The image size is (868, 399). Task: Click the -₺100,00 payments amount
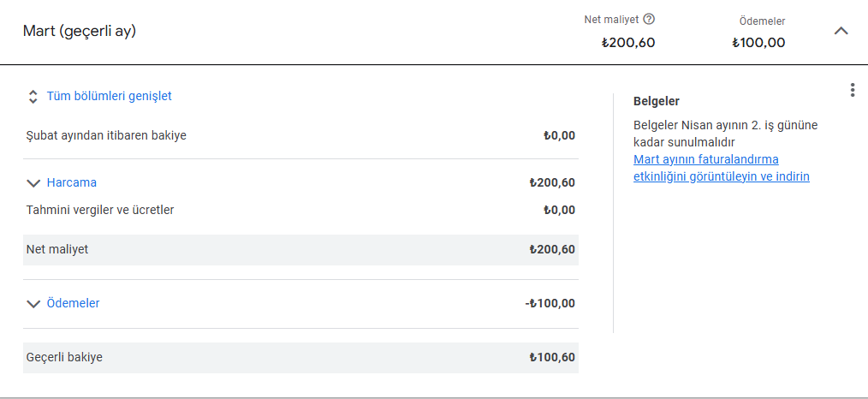[550, 303]
